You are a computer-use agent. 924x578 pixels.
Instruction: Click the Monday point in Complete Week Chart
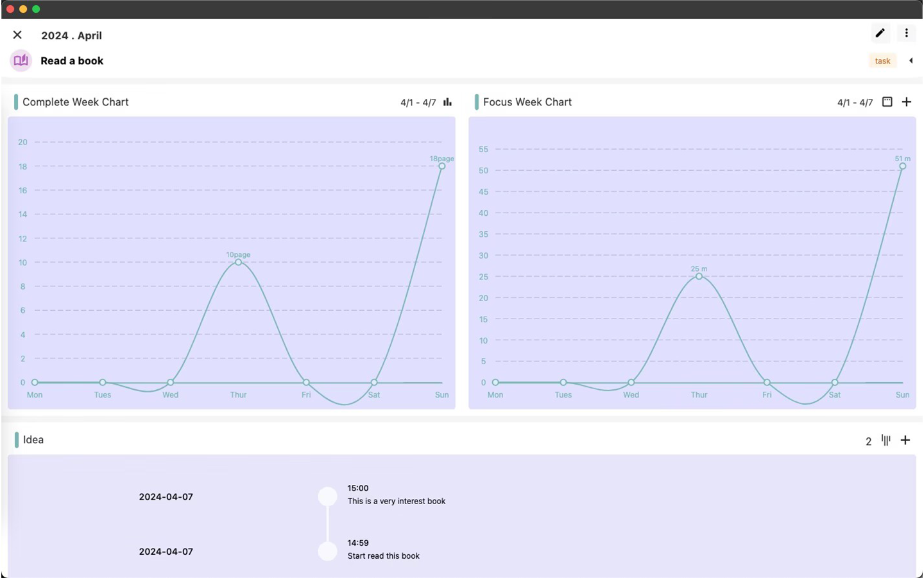pos(35,382)
